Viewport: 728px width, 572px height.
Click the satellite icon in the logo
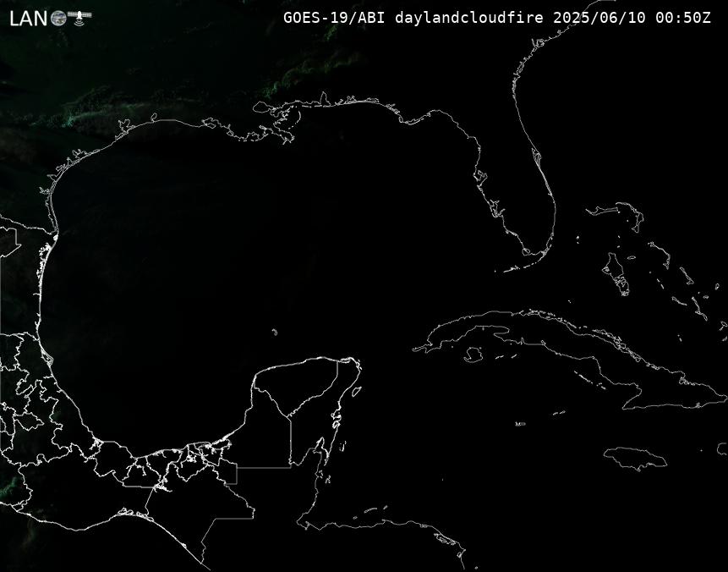click(x=79, y=17)
